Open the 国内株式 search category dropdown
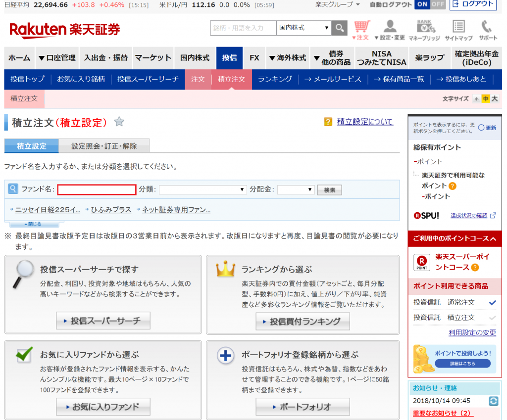Image resolution: width=507 pixels, height=420 pixels. pos(304,28)
